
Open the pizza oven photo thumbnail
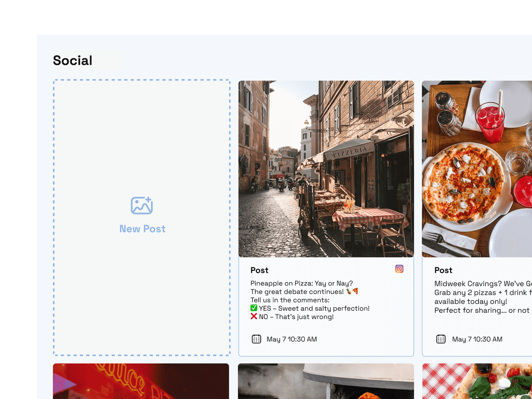click(x=326, y=381)
